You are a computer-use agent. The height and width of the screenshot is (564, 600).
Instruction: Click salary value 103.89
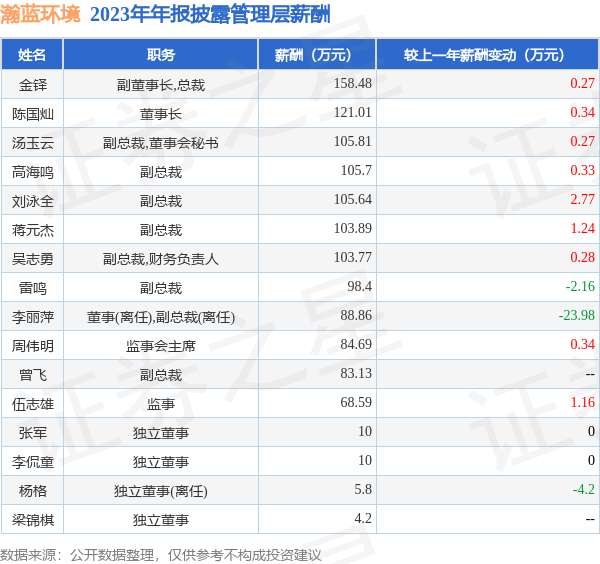(x=352, y=229)
